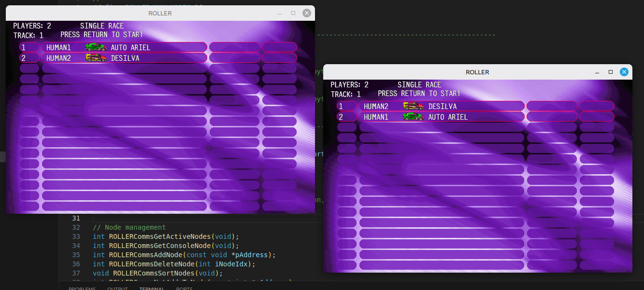644x290 pixels.
Task: Click the green Auto Ariel car icon in right ROLLER window
Action: click(x=413, y=117)
